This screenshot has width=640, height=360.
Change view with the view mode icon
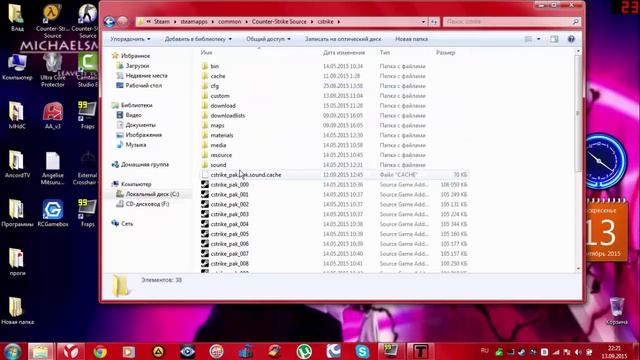pos(528,39)
